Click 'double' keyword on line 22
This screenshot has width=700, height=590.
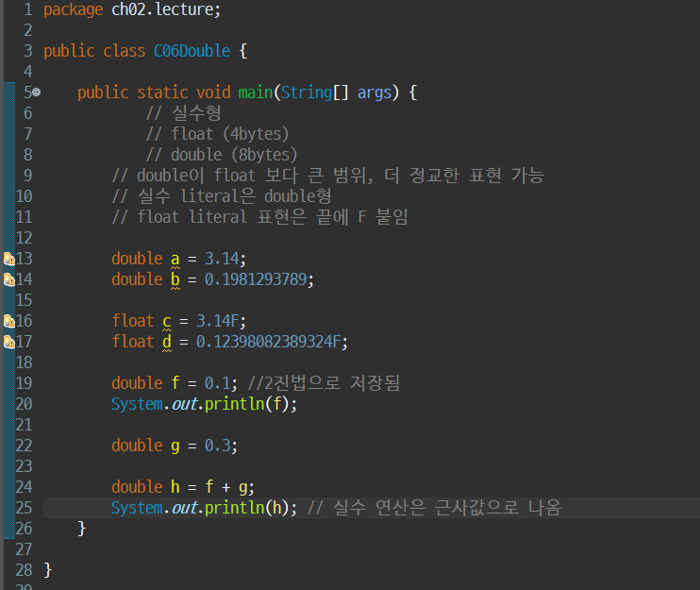pyautogui.click(x=137, y=446)
